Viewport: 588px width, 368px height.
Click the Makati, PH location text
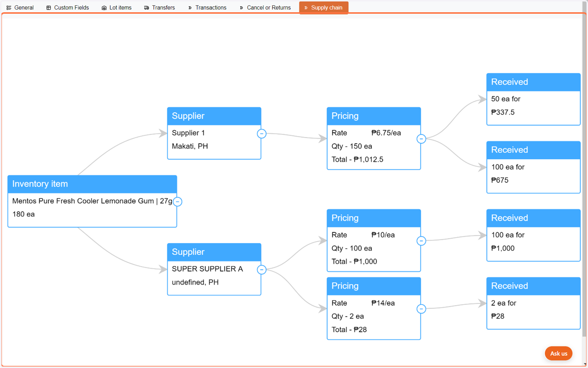tap(190, 146)
